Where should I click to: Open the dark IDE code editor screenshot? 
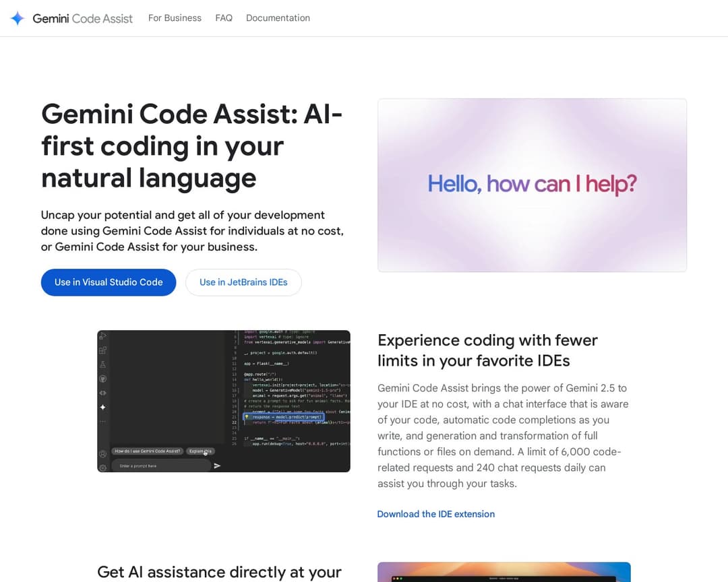point(224,401)
